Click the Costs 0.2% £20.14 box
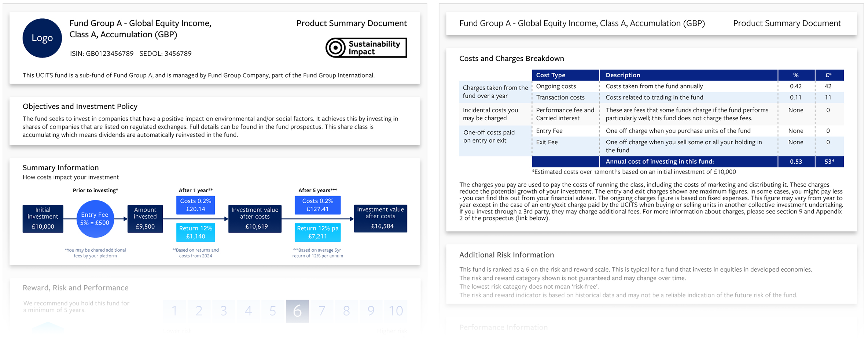 point(195,205)
